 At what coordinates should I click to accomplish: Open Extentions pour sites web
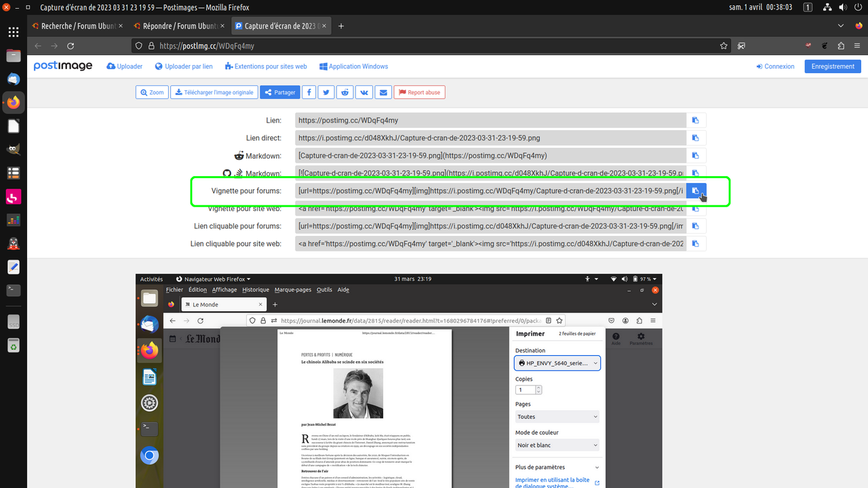point(266,66)
